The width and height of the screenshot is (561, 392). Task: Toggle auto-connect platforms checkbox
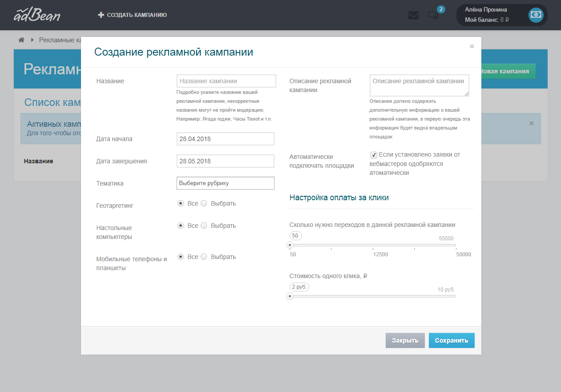click(x=374, y=155)
